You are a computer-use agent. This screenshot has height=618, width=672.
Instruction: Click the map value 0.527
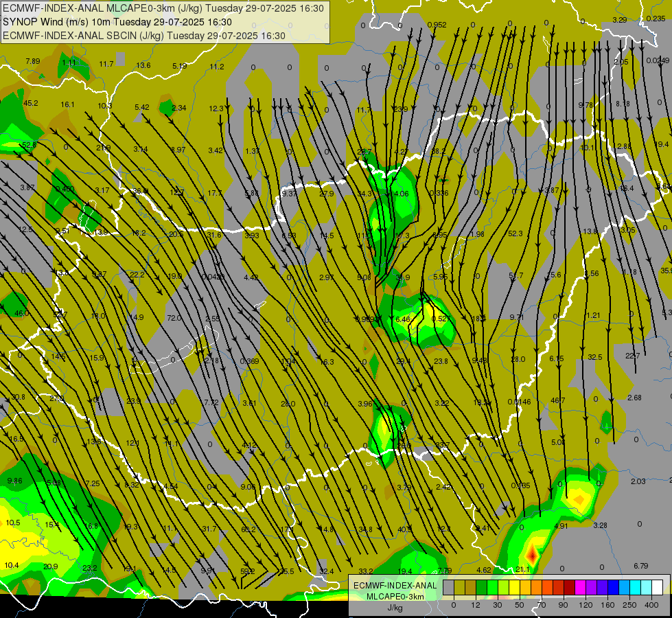pyautogui.click(x=441, y=319)
